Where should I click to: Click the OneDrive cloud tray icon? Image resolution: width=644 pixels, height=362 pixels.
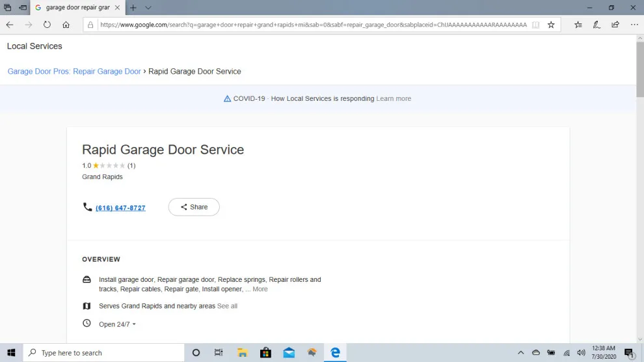tap(536, 352)
